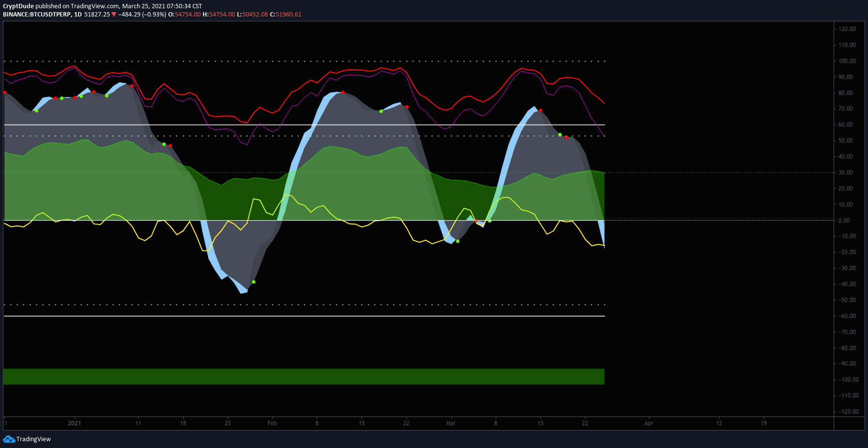This screenshot has height=448, width=868.
Task: Click the −484.29 (−0.93%) change text
Action: coord(142,15)
